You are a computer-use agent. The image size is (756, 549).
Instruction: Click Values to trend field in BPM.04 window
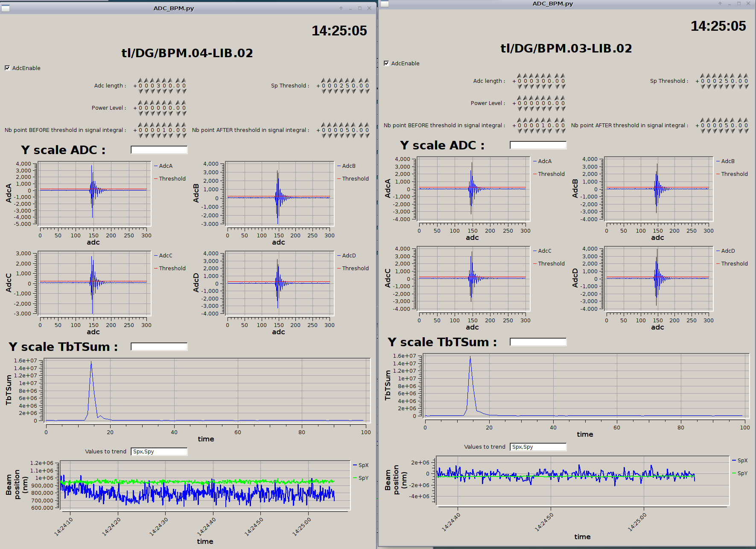click(159, 452)
